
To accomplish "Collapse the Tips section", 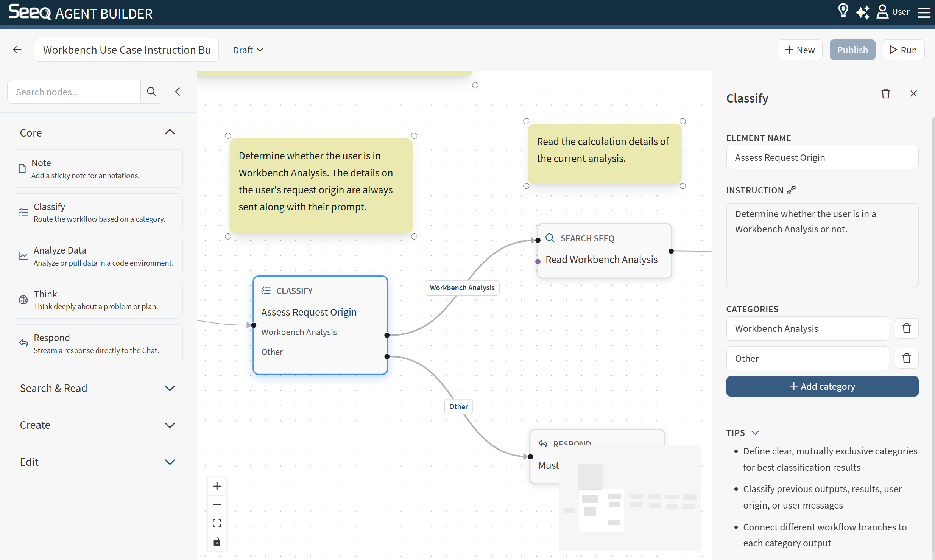I will pyautogui.click(x=755, y=432).
